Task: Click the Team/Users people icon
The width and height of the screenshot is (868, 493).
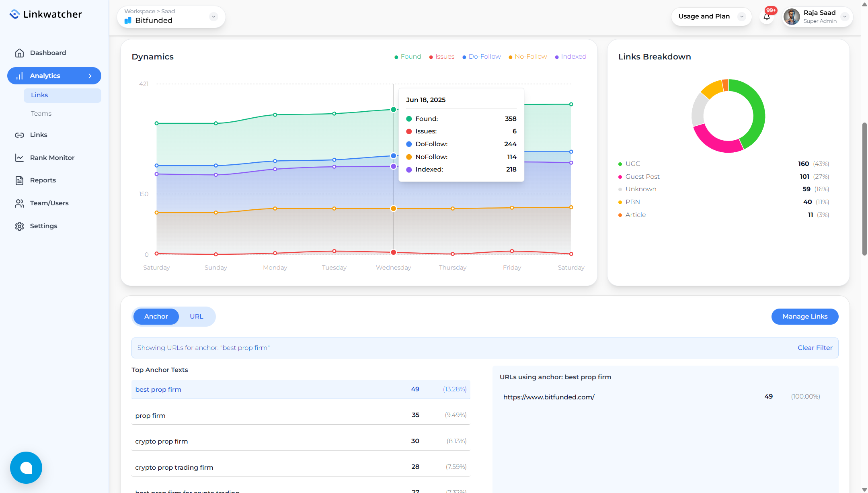Action: [19, 203]
